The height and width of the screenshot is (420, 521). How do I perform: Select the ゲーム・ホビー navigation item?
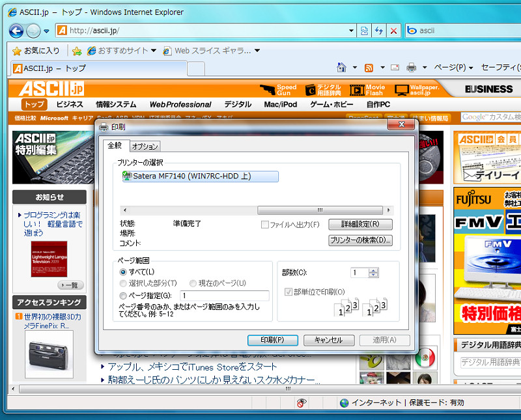(x=331, y=104)
